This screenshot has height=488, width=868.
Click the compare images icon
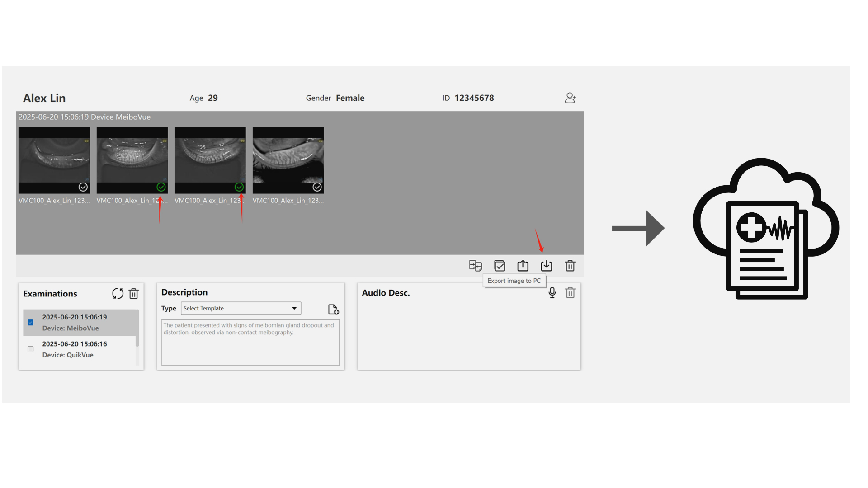click(475, 266)
